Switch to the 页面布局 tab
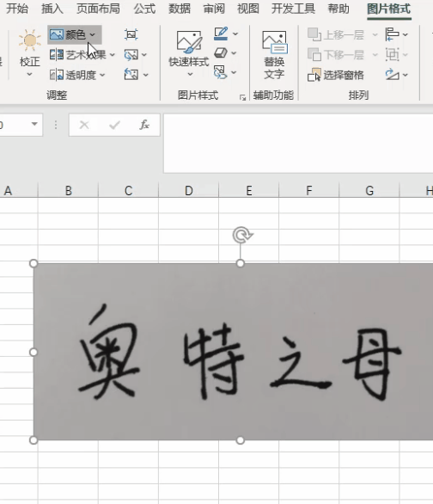 pyautogui.click(x=98, y=9)
